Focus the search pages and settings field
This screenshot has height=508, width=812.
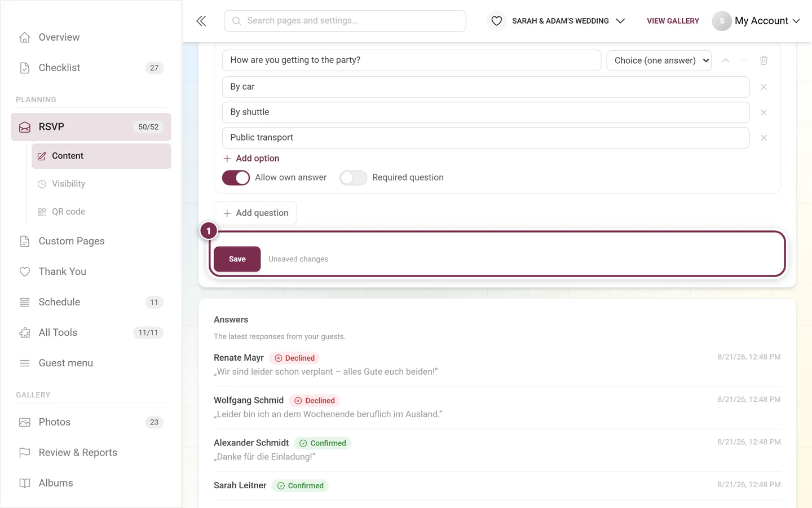[345, 21]
